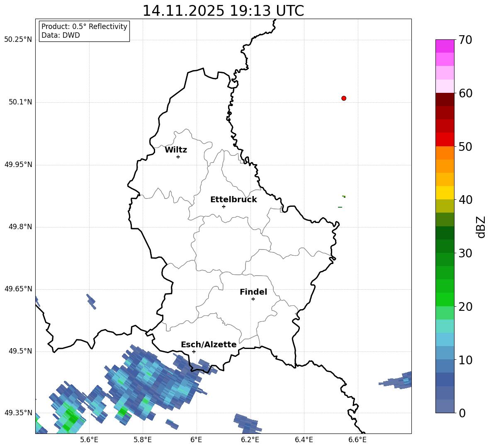The height and width of the screenshot is (448, 491).
Task: Click the red radar site dot
Action: pyautogui.click(x=344, y=98)
